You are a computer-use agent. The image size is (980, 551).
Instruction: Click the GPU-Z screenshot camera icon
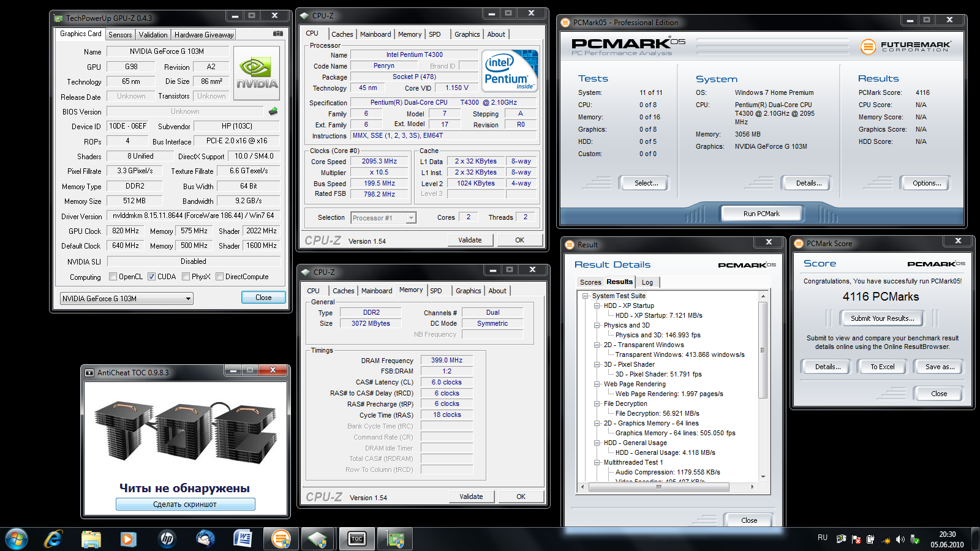277,34
